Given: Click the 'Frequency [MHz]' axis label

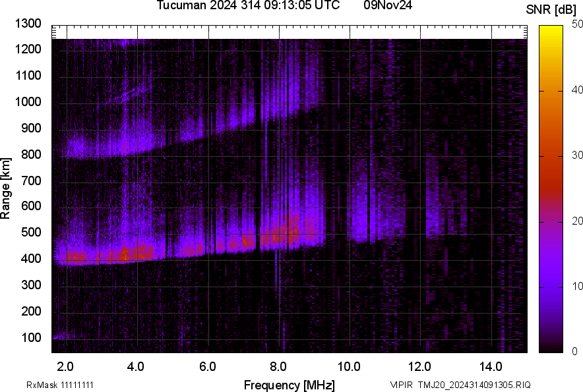Looking at the screenshot, I should click(289, 385).
